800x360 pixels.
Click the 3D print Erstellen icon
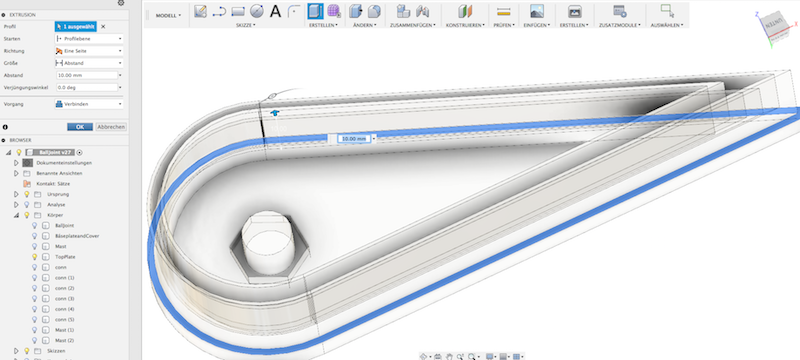click(x=574, y=11)
